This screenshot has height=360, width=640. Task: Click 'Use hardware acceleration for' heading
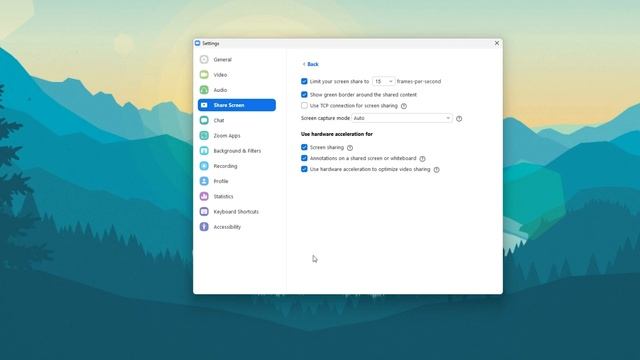[x=337, y=134]
